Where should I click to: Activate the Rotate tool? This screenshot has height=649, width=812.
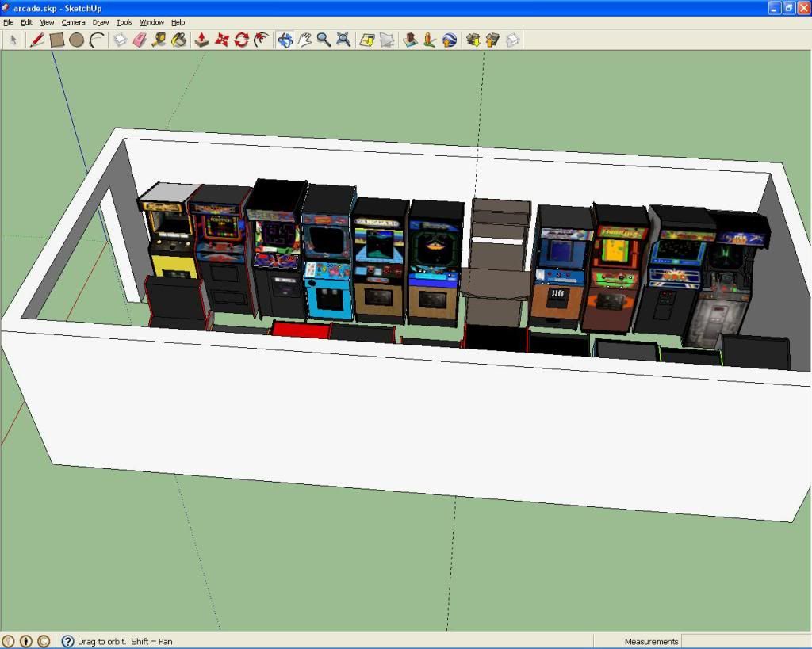pos(240,40)
